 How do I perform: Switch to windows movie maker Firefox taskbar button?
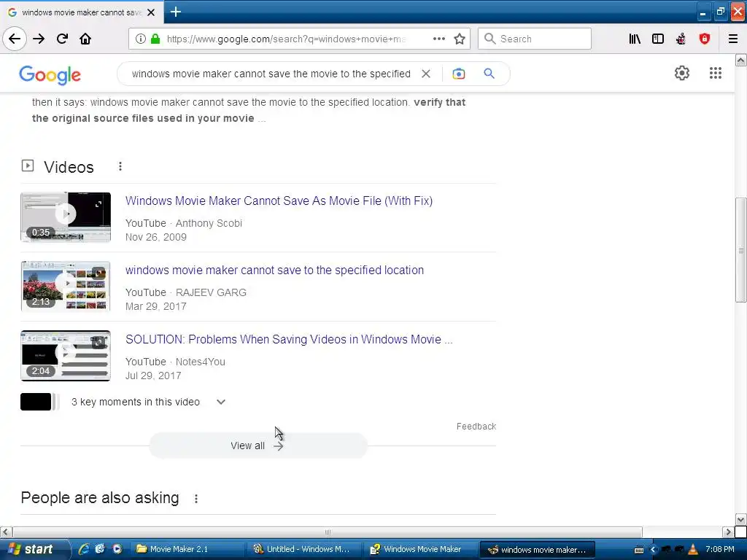[538, 550]
